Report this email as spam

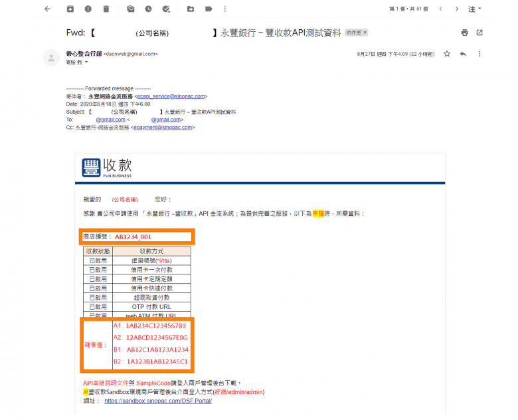pyautogui.click(x=88, y=9)
